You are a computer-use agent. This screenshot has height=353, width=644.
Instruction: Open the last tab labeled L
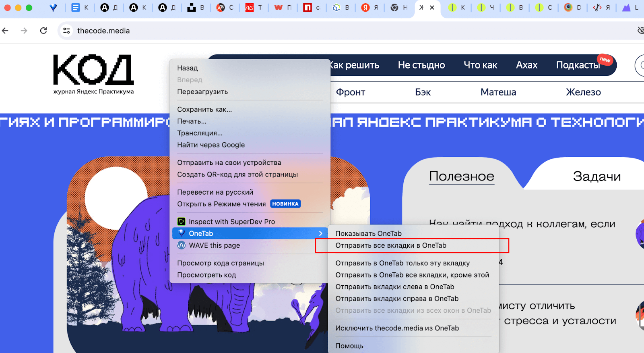click(x=631, y=8)
